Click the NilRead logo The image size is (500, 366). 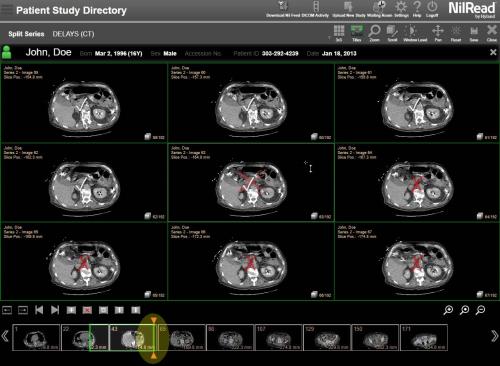(472, 9)
